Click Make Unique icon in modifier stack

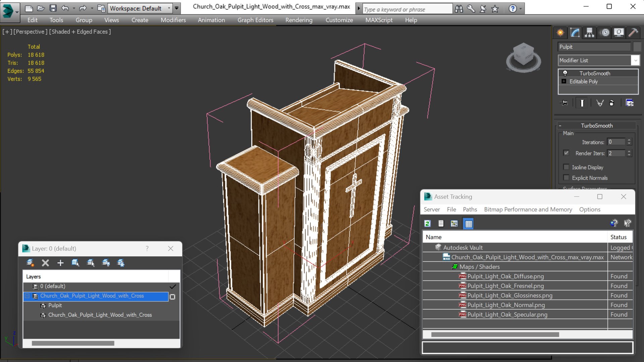[600, 103]
